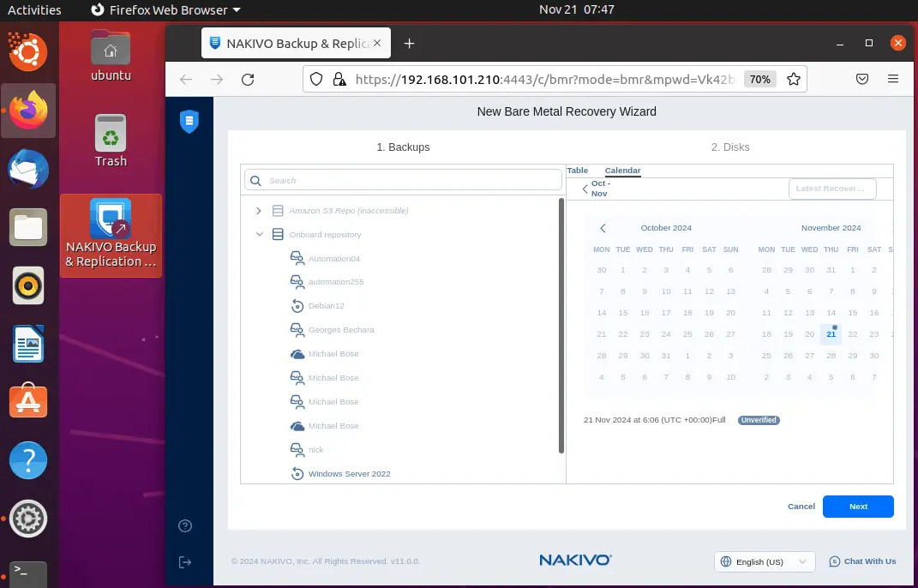Open the English (US) language dropdown
Screen dimensions: 918x588
click(764, 561)
